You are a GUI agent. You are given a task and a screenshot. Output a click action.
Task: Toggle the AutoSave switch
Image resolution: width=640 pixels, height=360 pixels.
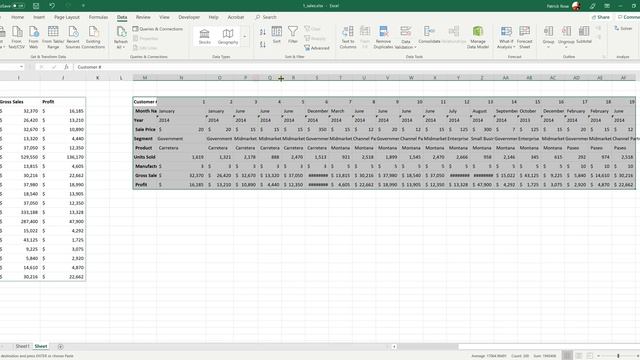pos(19,6)
